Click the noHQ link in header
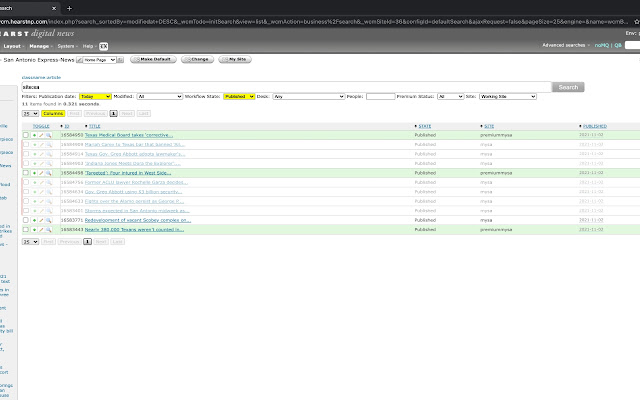Image resolution: width=640 pixels, height=400 pixels. tap(602, 45)
